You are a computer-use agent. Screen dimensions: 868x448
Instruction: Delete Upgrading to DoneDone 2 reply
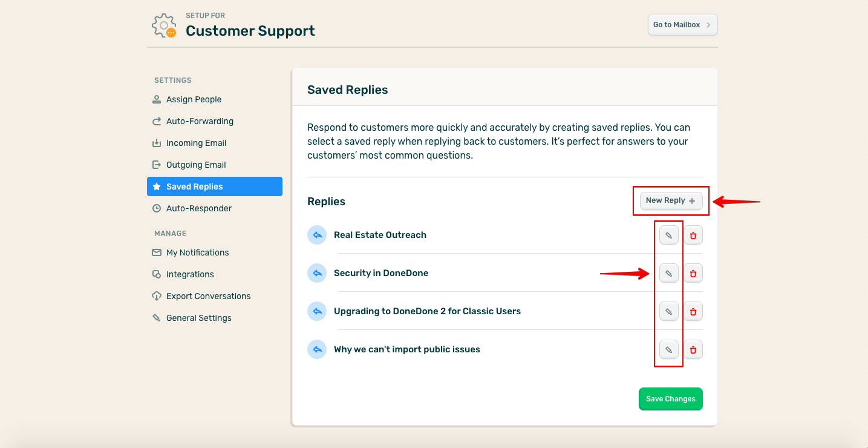[x=693, y=311]
